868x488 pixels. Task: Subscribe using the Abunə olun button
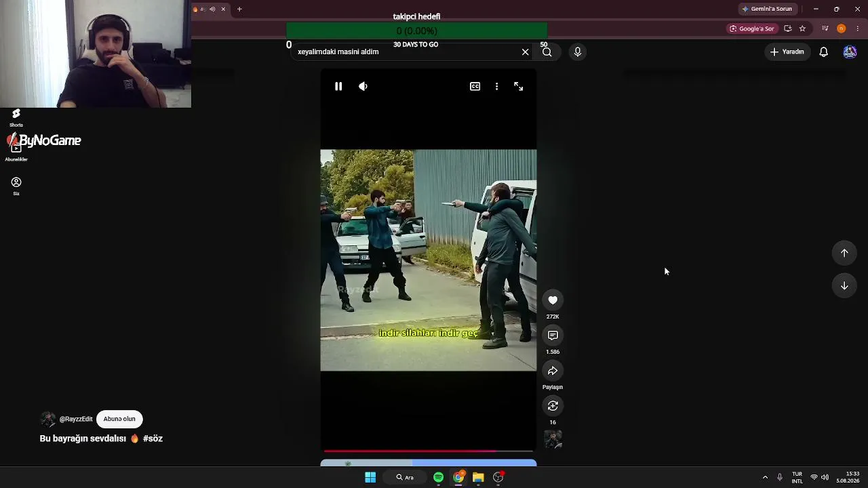point(119,419)
